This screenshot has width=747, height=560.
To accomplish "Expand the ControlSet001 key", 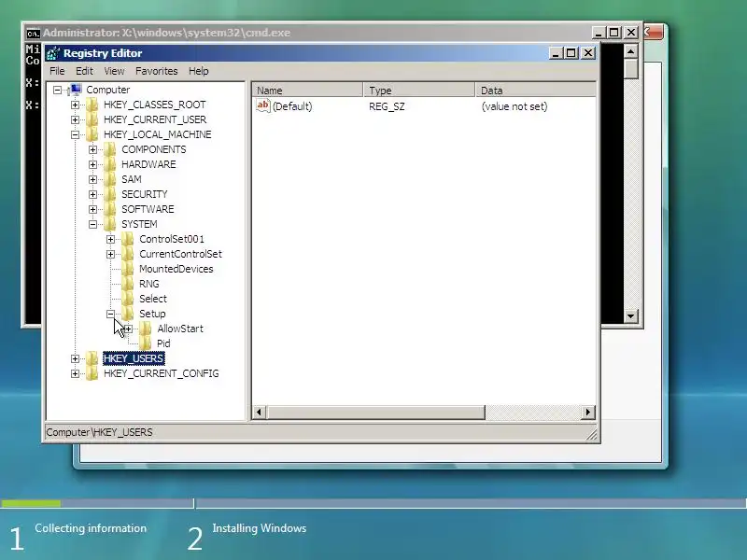I will [x=110, y=239].
